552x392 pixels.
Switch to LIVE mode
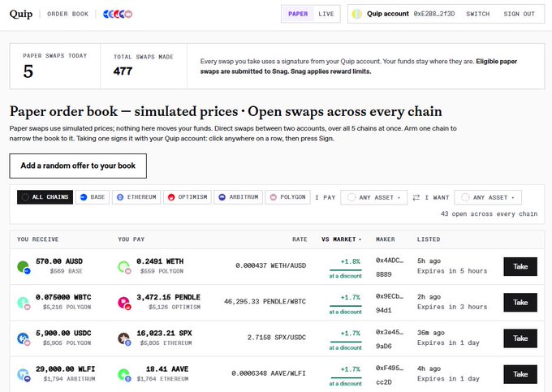[x=326, y=14]
